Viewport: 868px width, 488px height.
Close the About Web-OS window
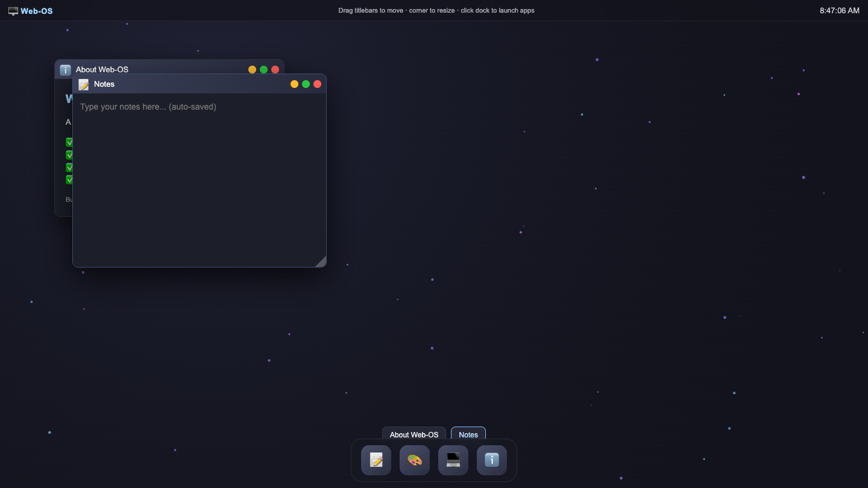(275, 70)
